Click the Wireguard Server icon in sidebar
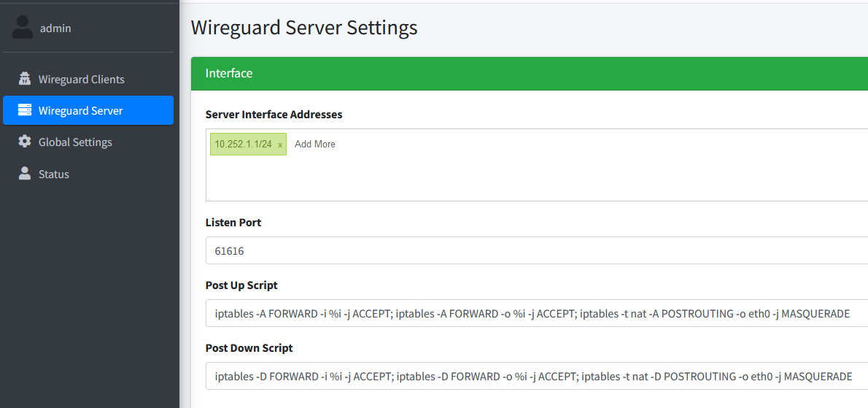Viewport: 868px width, 408px height. tap(24, 110)
